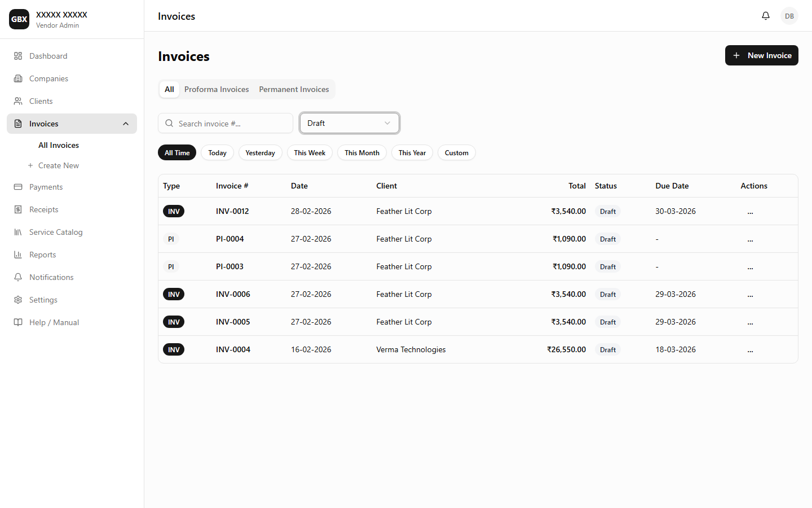Choose the Custom date range filter
The image size is (812, 508).
pyautogui.click(x=457, y=152)
